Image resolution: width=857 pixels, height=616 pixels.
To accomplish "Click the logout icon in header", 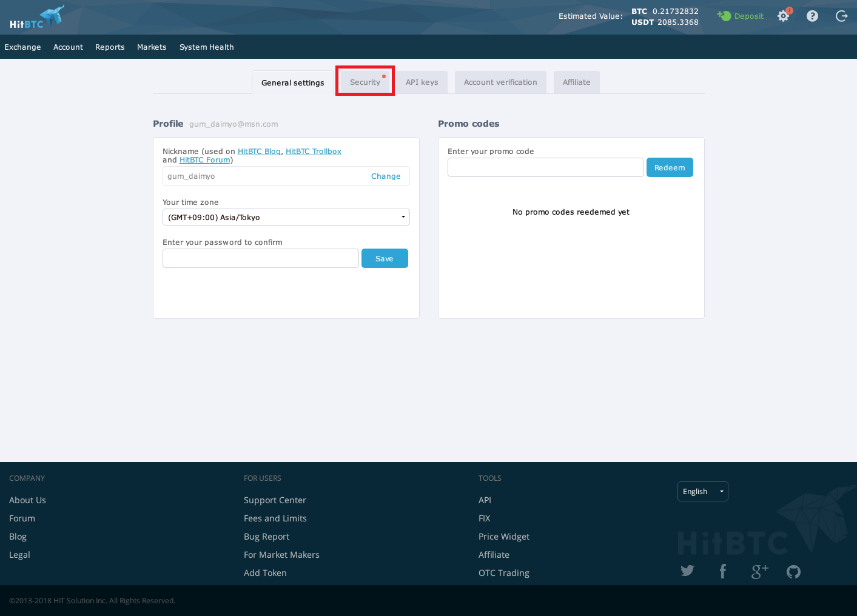I will tap(841, 16).
